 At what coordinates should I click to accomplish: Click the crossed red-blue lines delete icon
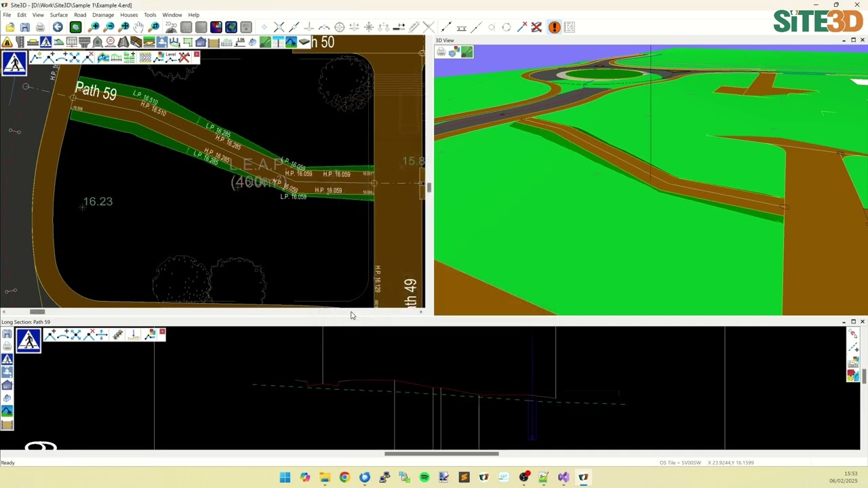[x=536, y=27]
